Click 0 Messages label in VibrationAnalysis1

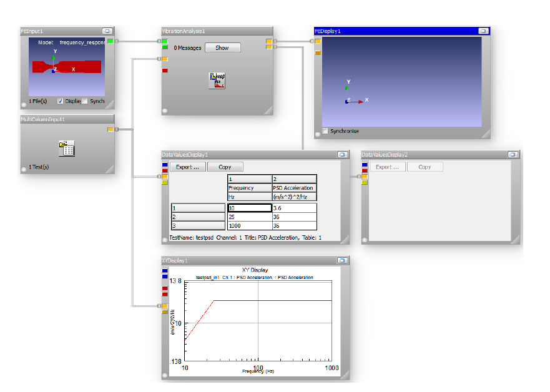(x=188, y=47)
